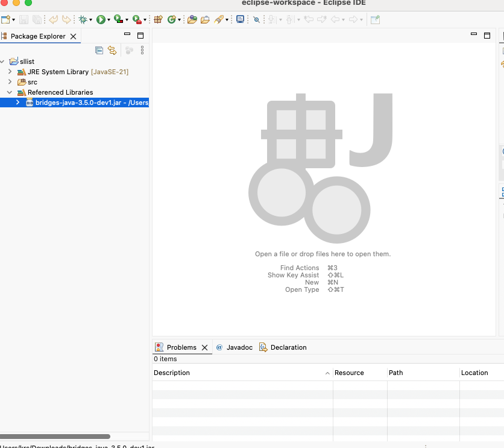Image resolution: width=504 pixels, height=448 pixels.
Task: Open the Coverage dropdown arrow
Action: tap(127, 20)
